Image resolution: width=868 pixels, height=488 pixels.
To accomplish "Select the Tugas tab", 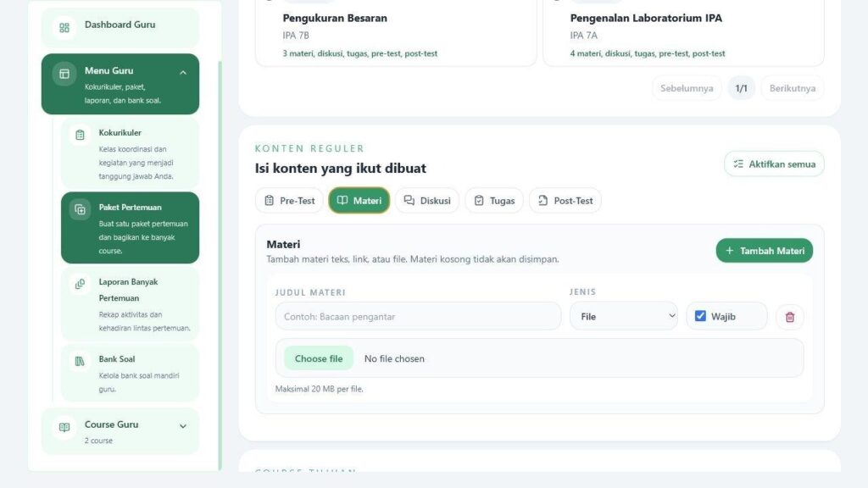I will [x=494, y=200].
